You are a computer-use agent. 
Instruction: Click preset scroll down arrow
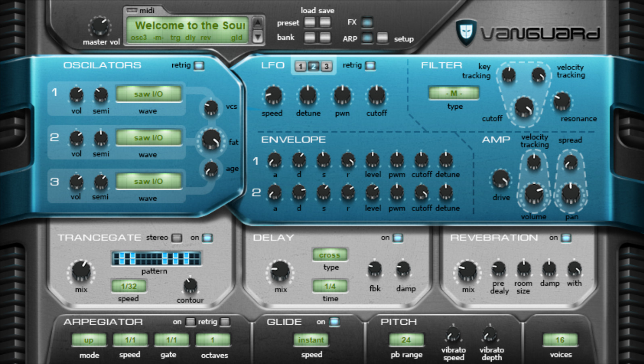[x=257, y=37]
